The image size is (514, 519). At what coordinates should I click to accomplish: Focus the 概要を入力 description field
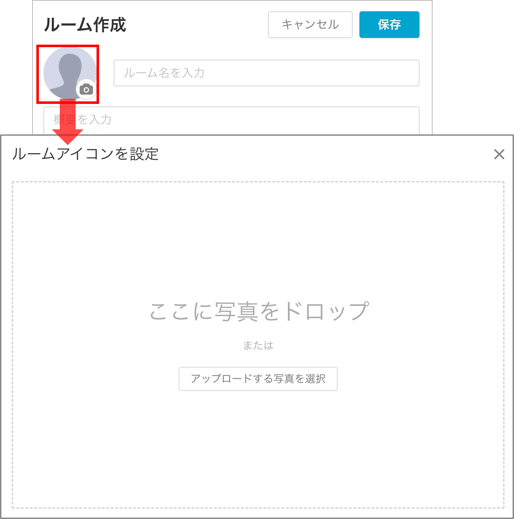(x=231, y=120)
